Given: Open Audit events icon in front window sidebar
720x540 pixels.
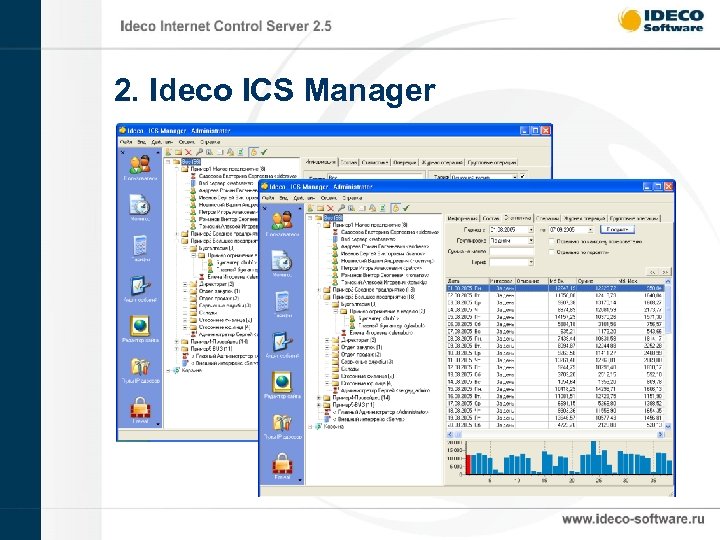Looking at the screenshot, I should click(281, 344).
